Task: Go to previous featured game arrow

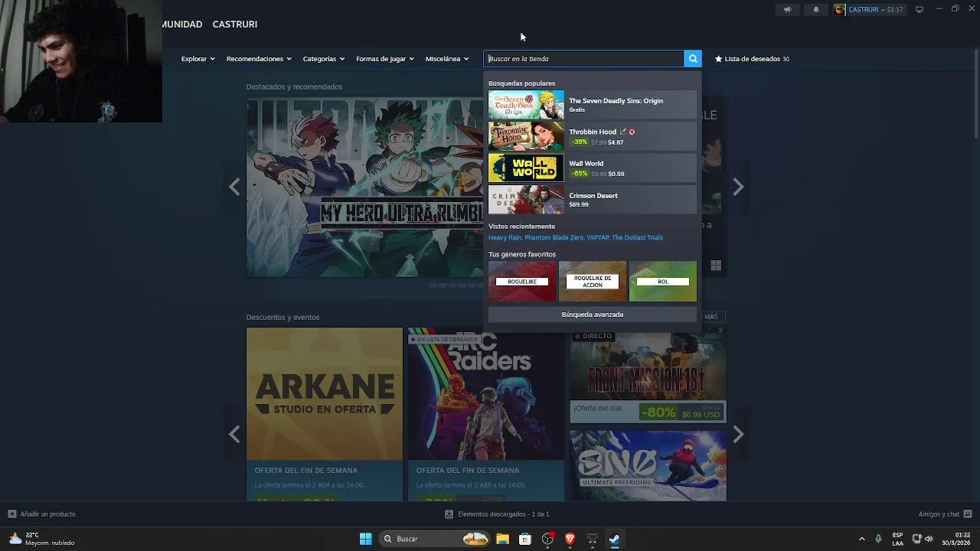Action: click(x=234, y=187)
